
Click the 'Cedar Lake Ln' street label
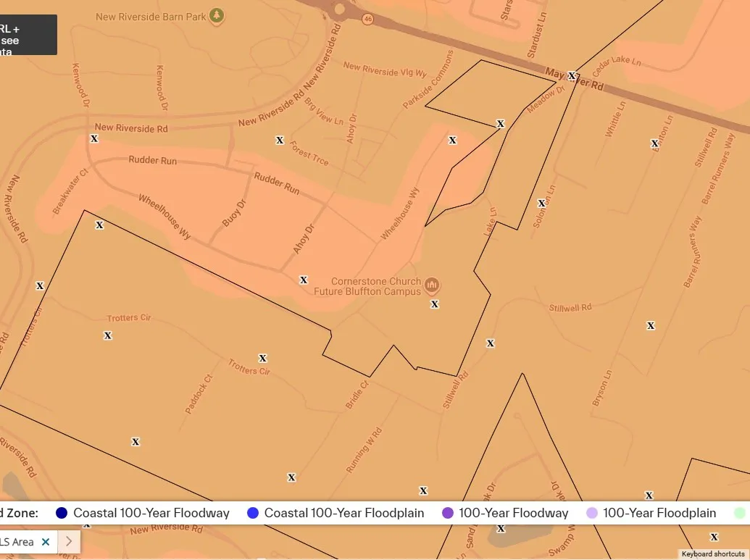[x=617, y=65]
